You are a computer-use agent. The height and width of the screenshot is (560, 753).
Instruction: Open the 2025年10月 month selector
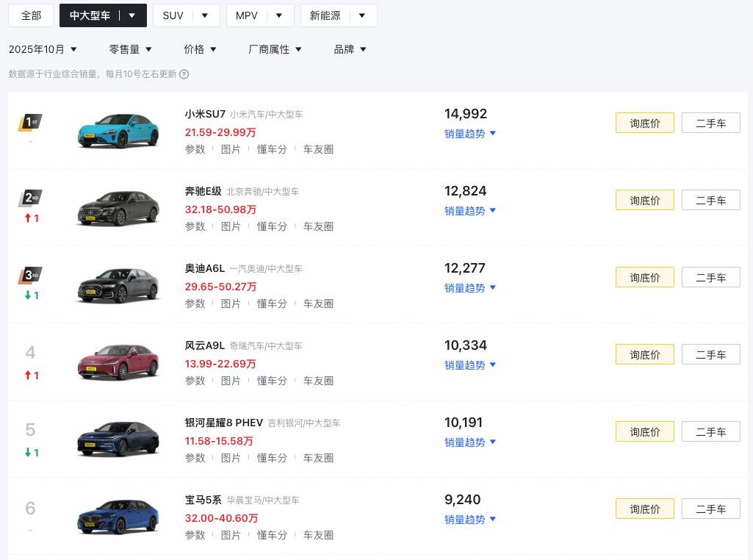(x=42, y=49)
